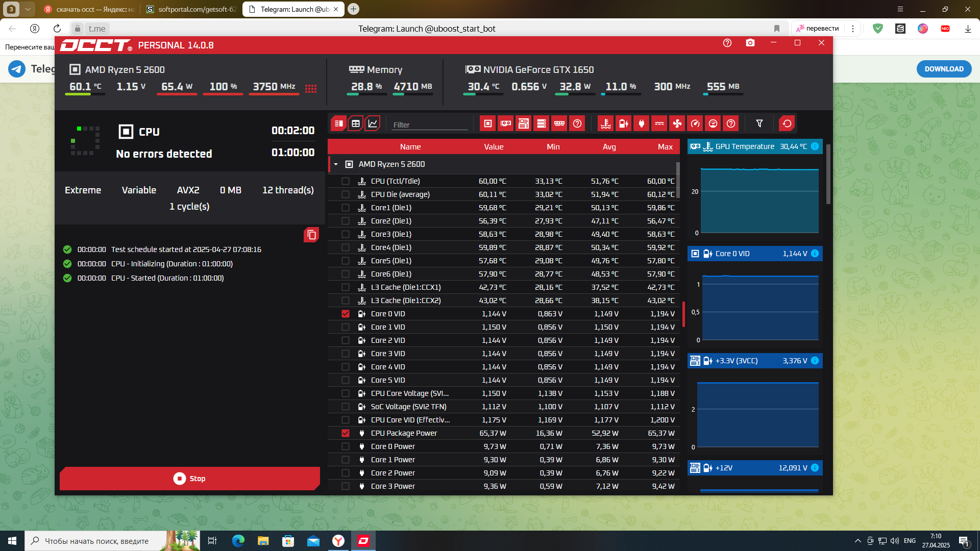
Task: Toggle power plug sensor type filter
Action: click(642, 123)
